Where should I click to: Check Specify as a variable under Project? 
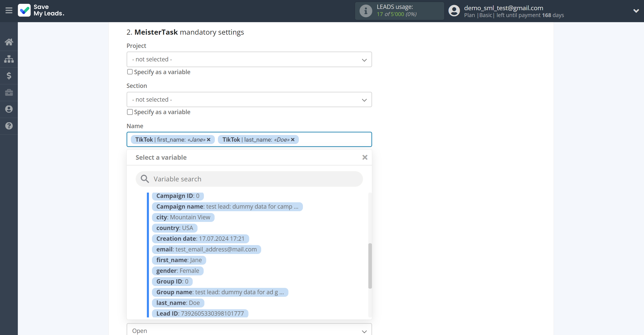click(x=130, y=72)
